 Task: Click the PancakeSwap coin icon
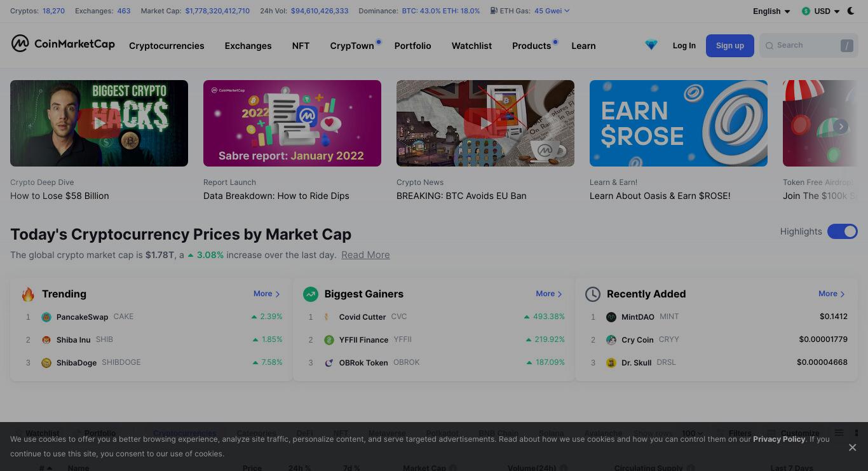(46, 317)
